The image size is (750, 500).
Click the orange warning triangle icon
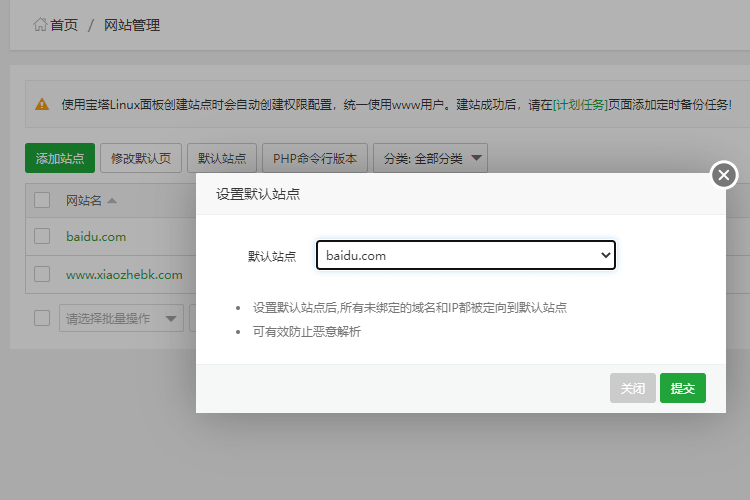click(x=42, y=104)
